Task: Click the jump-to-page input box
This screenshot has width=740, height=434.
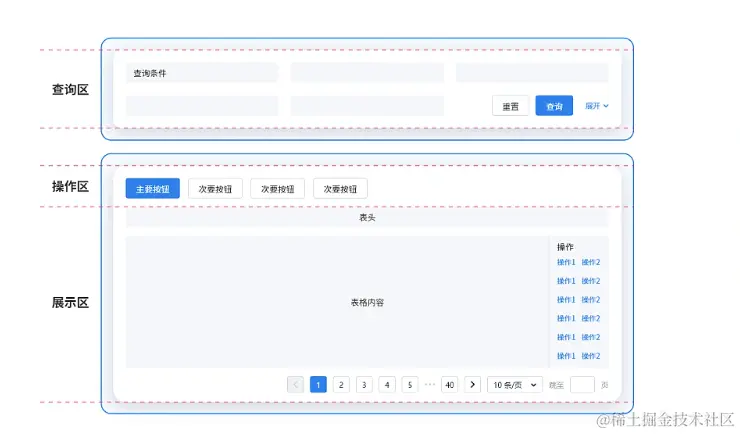Action: [582, 385]
